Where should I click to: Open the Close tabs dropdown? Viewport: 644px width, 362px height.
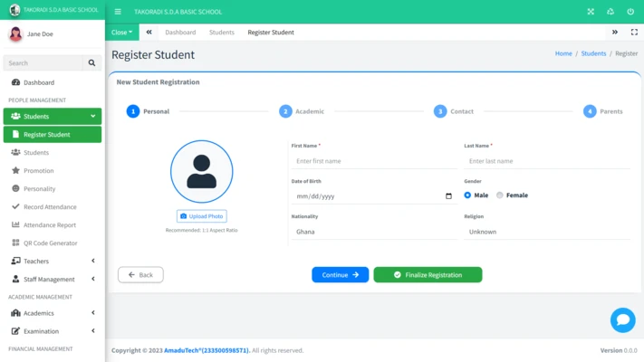(x=122, y=32)
